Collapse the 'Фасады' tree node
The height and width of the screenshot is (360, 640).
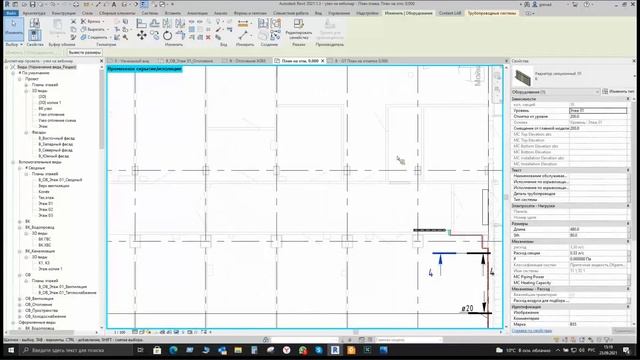(27, 132)
